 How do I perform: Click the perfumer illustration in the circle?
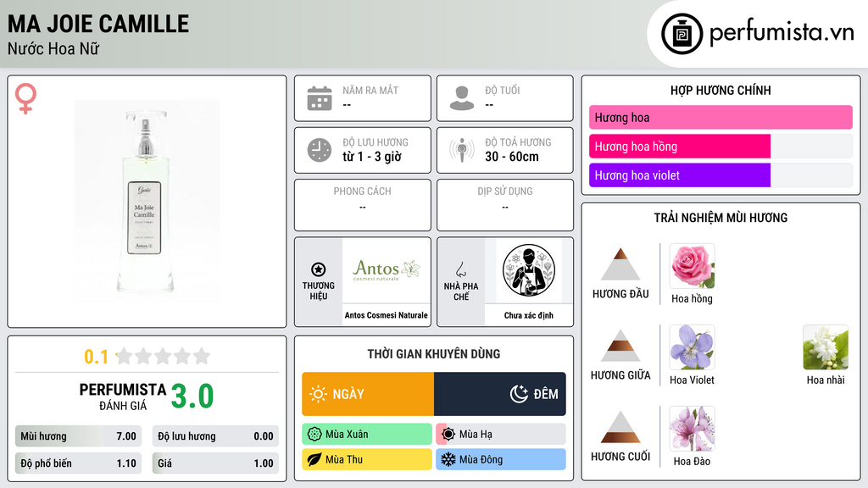point(529,270)
